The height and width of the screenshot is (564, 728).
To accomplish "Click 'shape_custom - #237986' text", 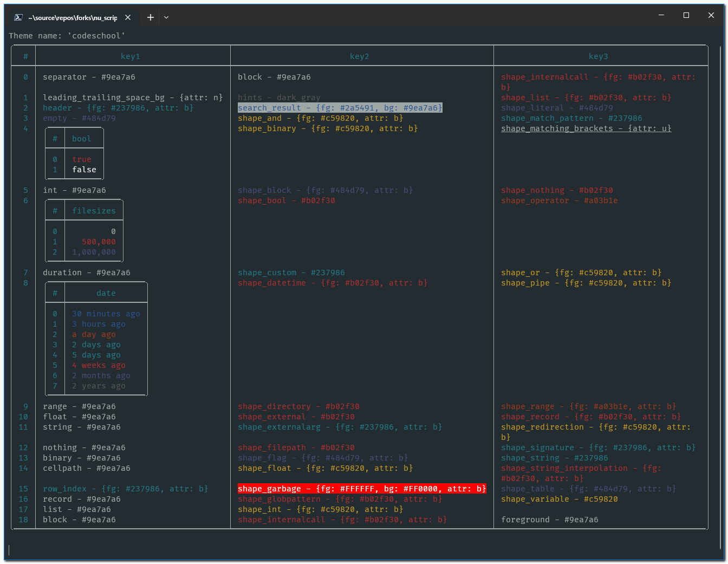I will coord(291,273).
